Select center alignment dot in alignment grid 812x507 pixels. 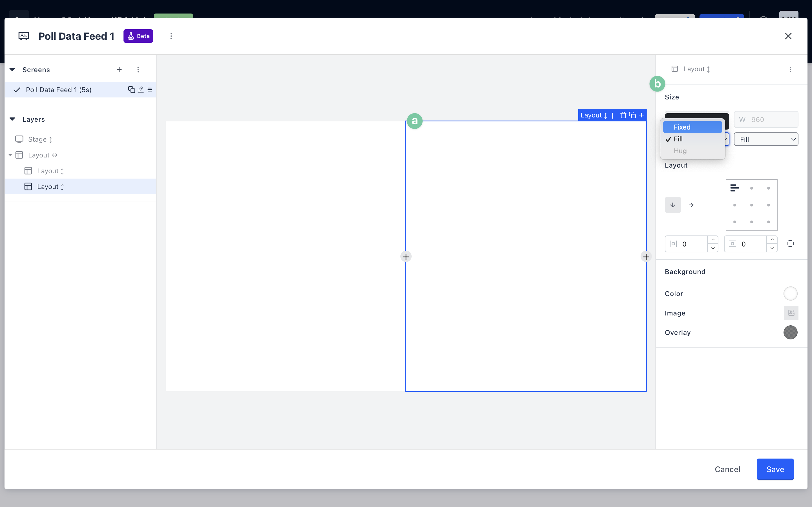pos(752,205)
